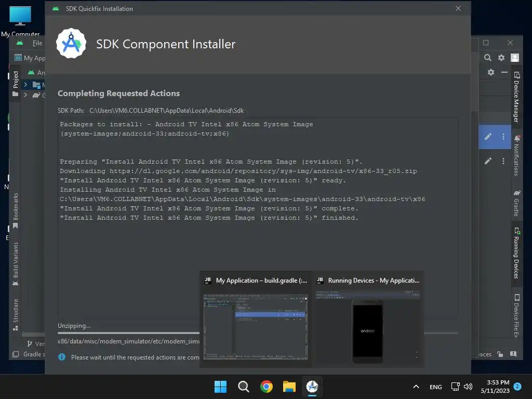Select the Android view selector in the project panel
The width and height of the screenshot is (532, 399).
coord(36,72)
